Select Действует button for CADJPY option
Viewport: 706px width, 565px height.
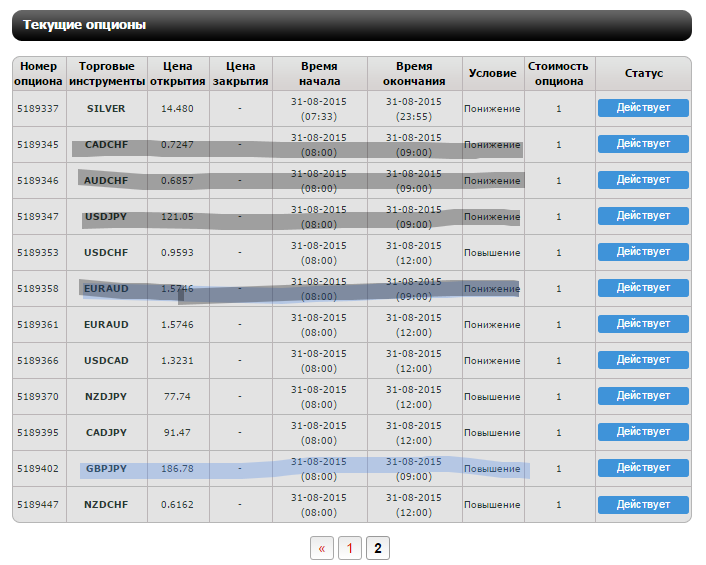(643, 432)
